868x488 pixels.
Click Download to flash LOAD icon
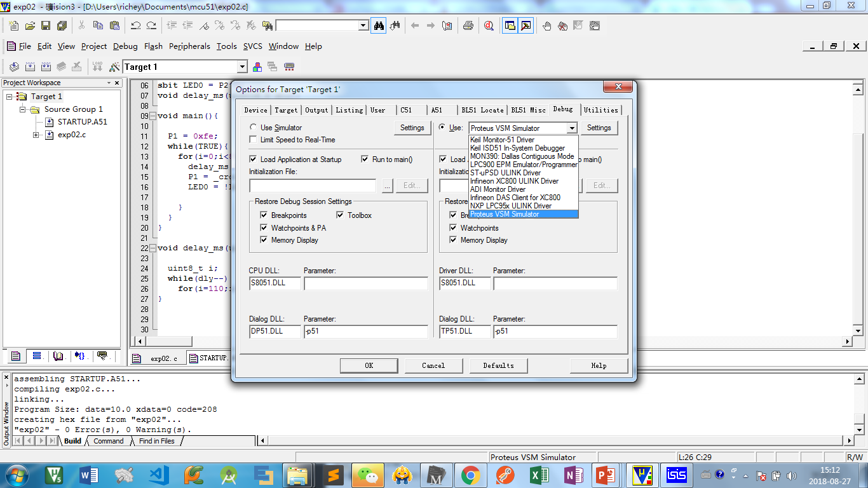[x=97, y=67]
